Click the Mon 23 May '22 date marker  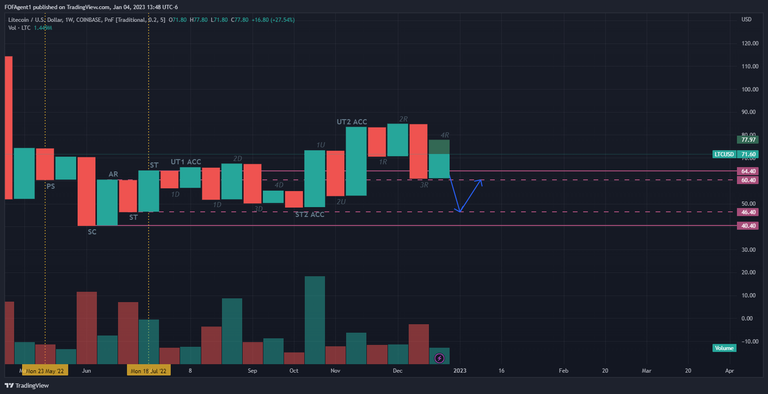click(45, 371)
